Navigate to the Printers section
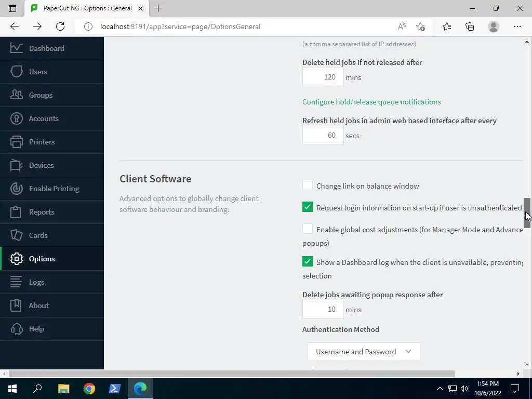Screen dimensions: 532x399 [x=52, y=142]
